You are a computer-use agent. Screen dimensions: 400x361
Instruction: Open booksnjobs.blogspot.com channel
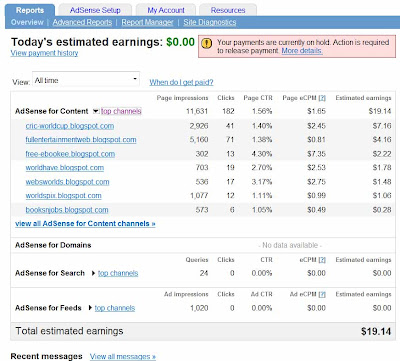point(67,210)
